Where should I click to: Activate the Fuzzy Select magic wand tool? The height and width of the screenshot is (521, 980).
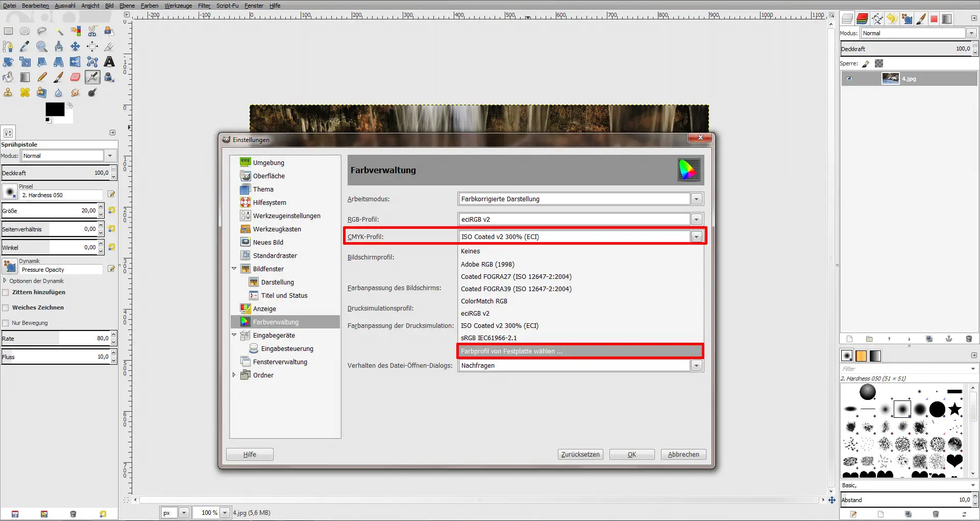(59, 31)
